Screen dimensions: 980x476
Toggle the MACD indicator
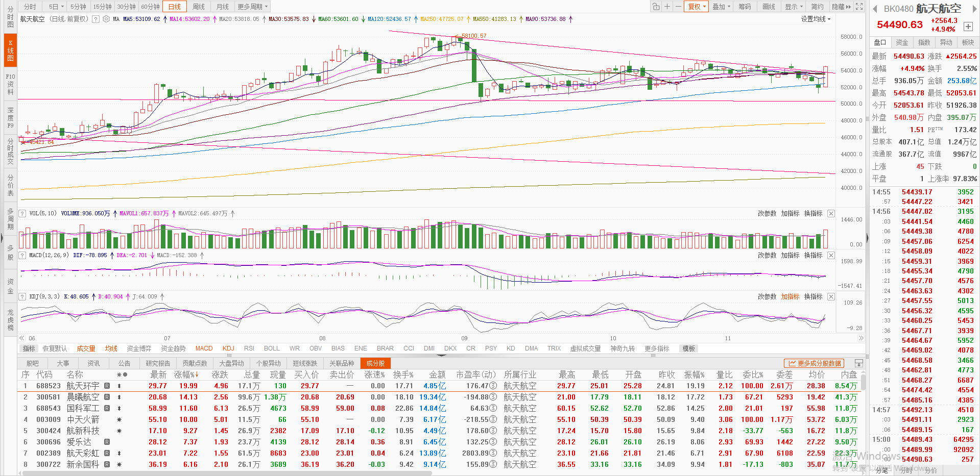pyautogui.click(x=204, y=348)
